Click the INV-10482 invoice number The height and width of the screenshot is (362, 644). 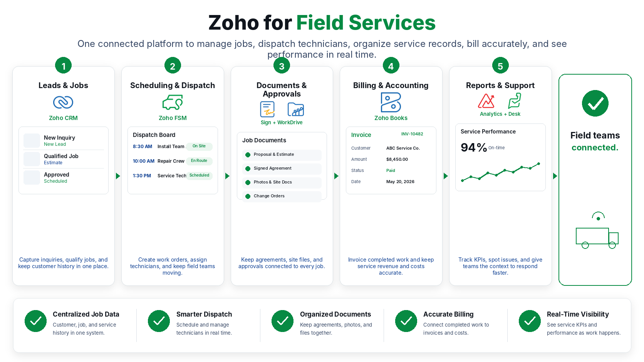coord(412,134)
